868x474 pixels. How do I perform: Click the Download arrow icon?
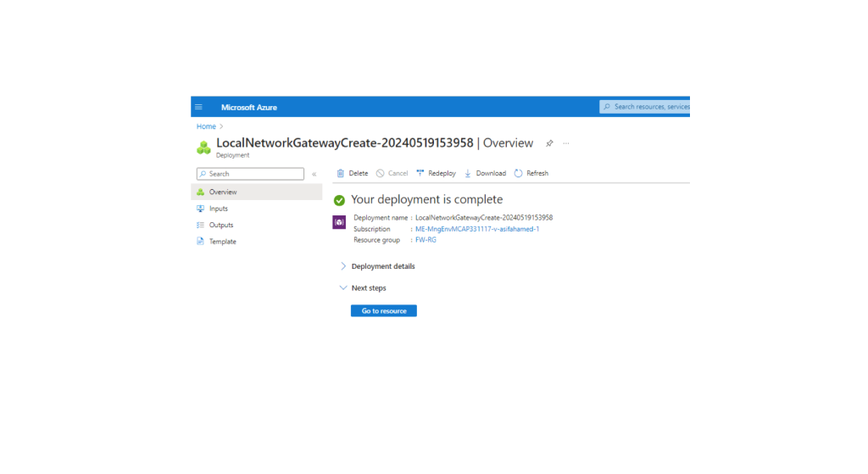pos(468,173)
